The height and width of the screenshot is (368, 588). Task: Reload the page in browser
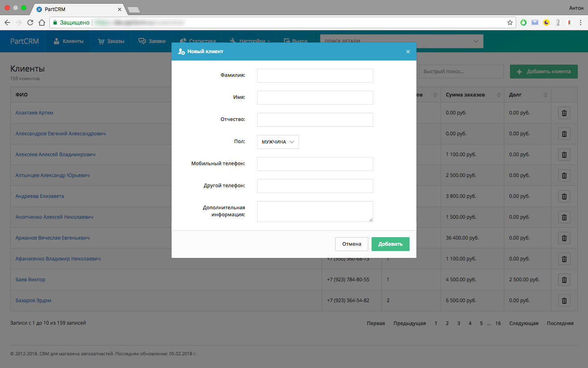point(30,22)
